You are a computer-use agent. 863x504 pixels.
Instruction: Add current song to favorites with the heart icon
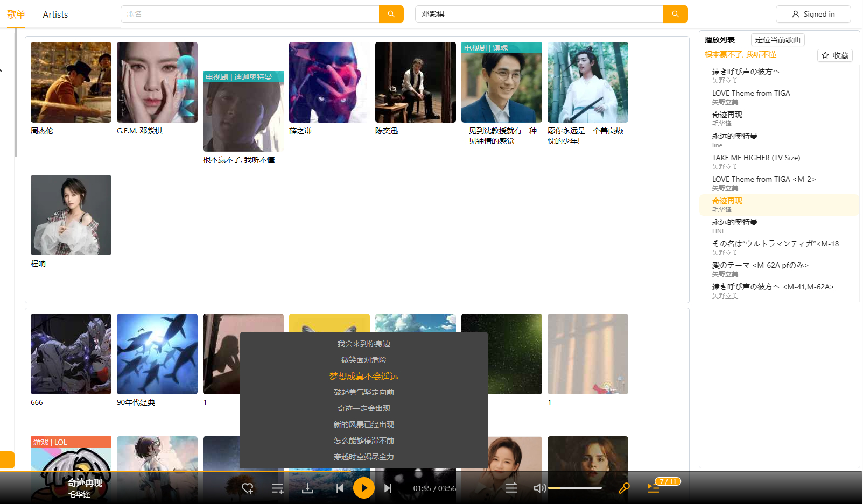point(248,488)
